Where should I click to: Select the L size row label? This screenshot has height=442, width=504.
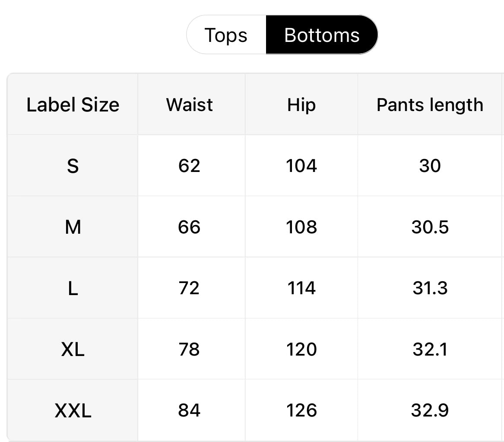pyautogui.click(x=73, y=288)
